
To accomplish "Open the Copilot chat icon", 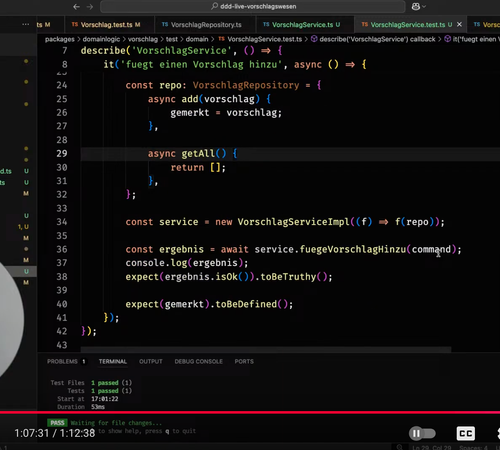I will [x=415, y=6].
